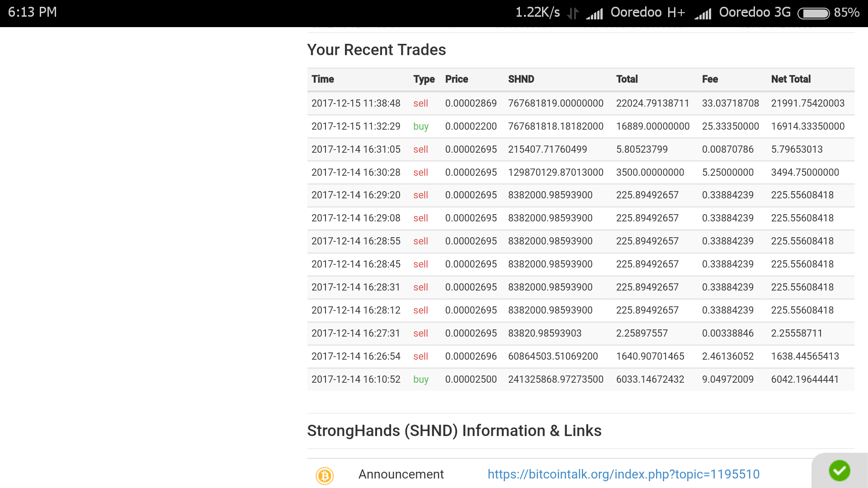
Task: Select fee 9.04972009
Action: pyautogui.click(x=727, y=379)
